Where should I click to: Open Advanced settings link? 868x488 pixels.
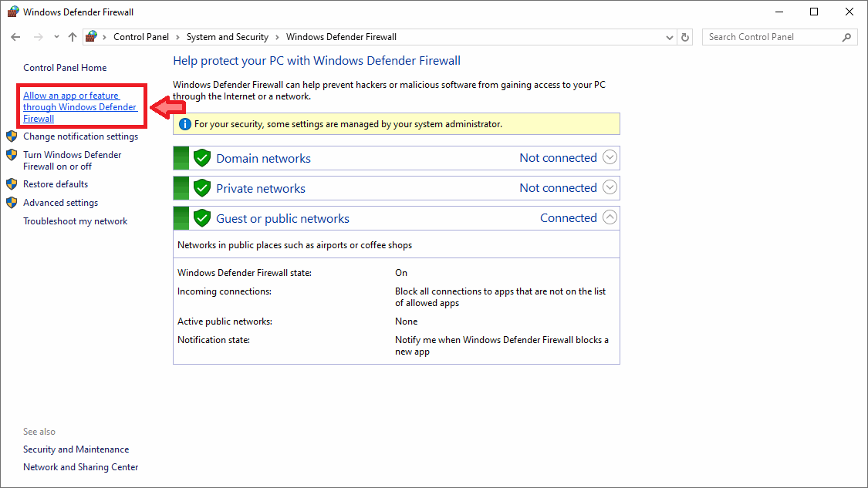[60, 203]
